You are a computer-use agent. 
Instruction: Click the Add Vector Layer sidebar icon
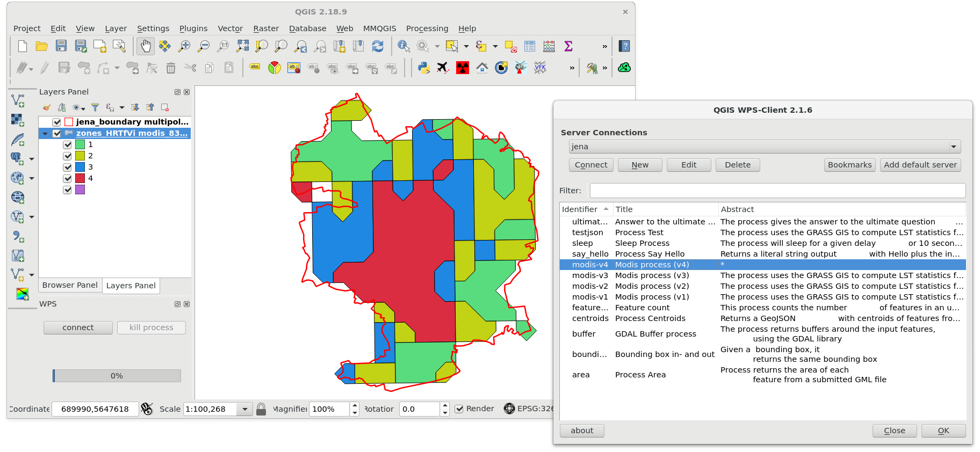[18, 100]
